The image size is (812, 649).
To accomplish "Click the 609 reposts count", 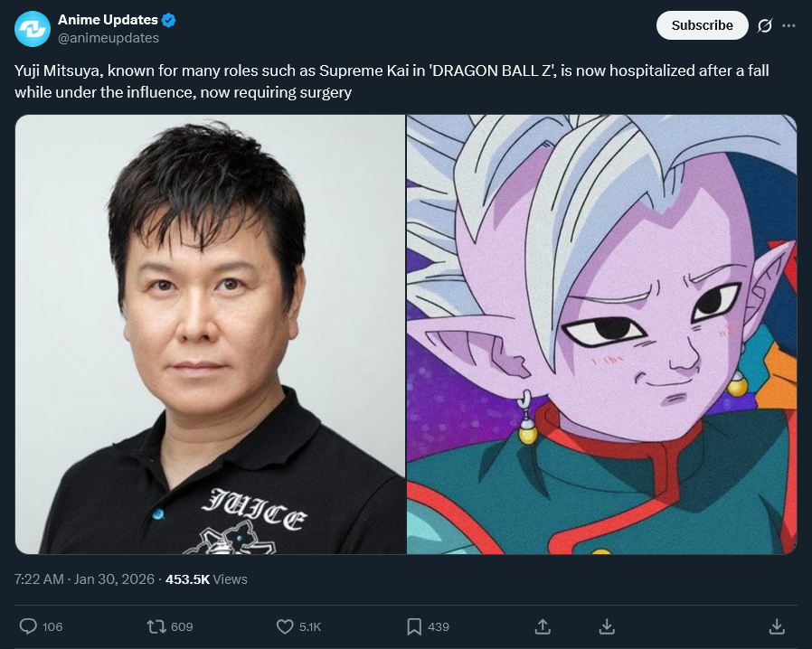I will click(x=182, y=626).
